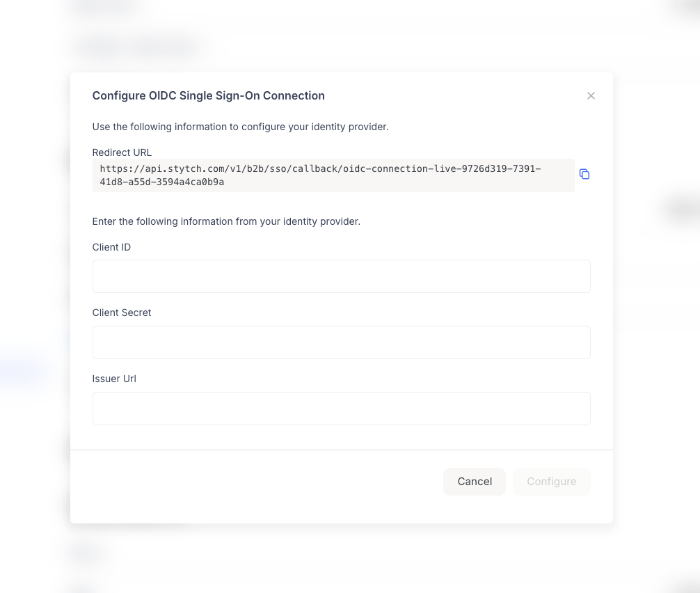Click the Issuer Url label
The width and height of the screenshot is (700, 593).
tap(114, 379)
